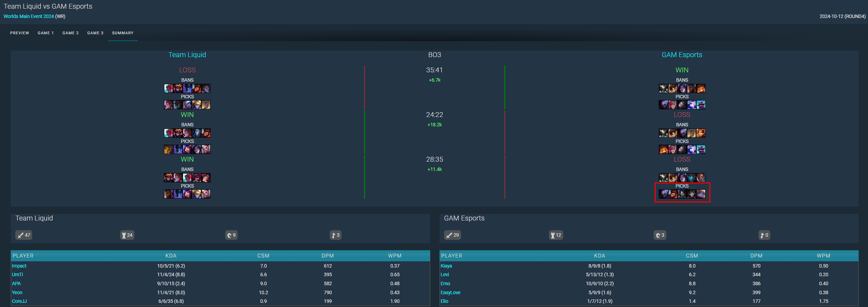Image resolution: width=868 pixels, height=307 pixels.
Task: Click the Ezreal pick icon in Team Liquid's 28:35 game
Action: pyautogui.click(x=197, y=194)
